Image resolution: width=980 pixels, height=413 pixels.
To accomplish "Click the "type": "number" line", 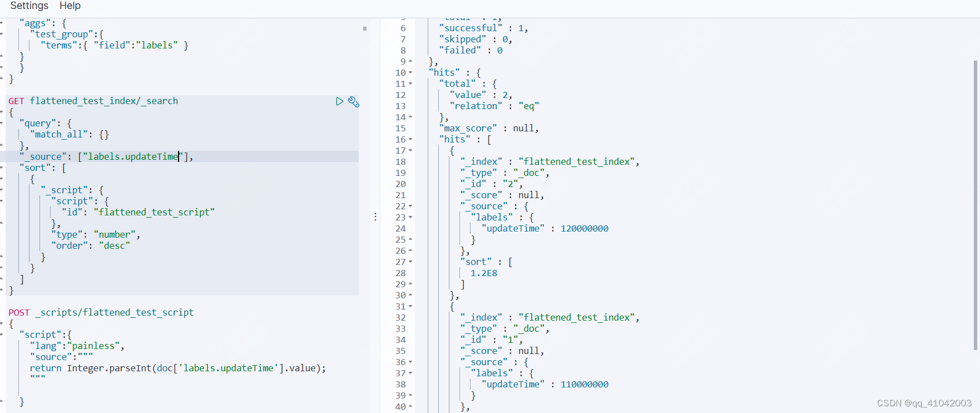I will [x=96, y=234].
